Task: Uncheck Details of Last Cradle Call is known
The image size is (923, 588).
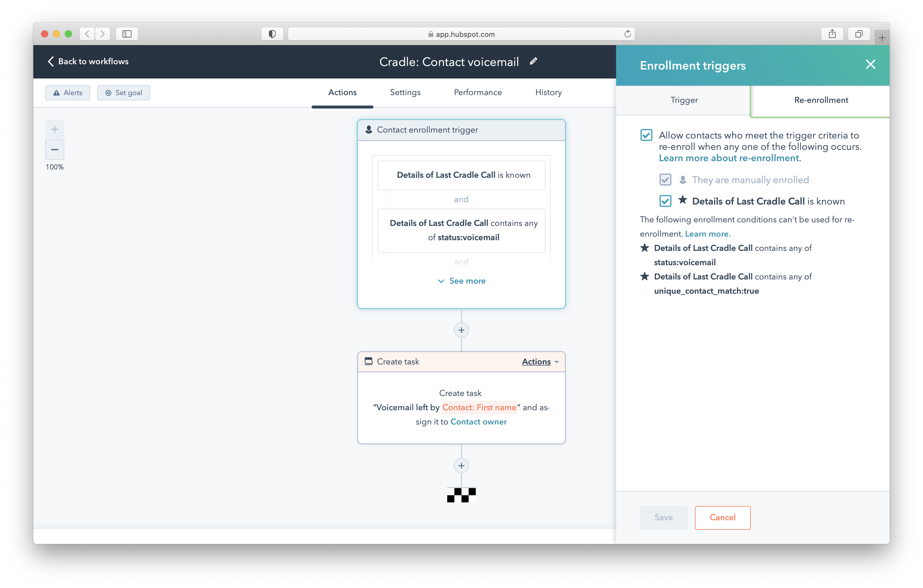Action: point(665,201)
